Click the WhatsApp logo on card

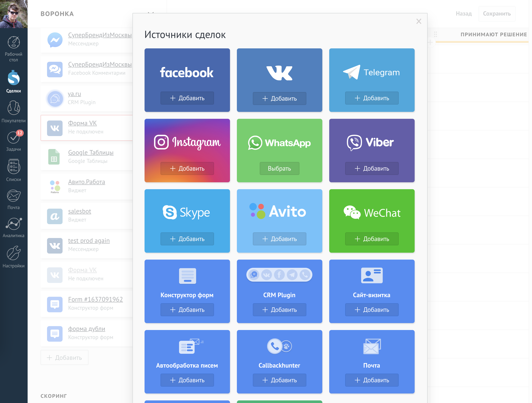click(x=279, y=143)
